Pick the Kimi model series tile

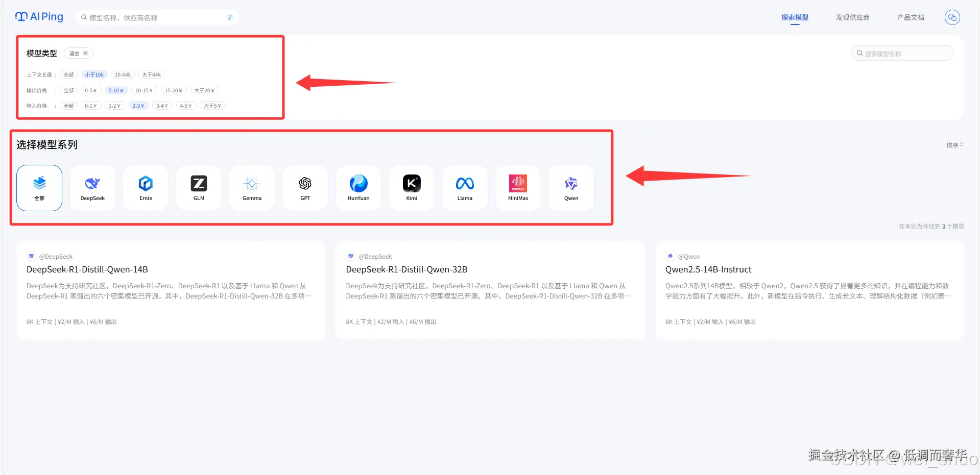pos(412,188)
